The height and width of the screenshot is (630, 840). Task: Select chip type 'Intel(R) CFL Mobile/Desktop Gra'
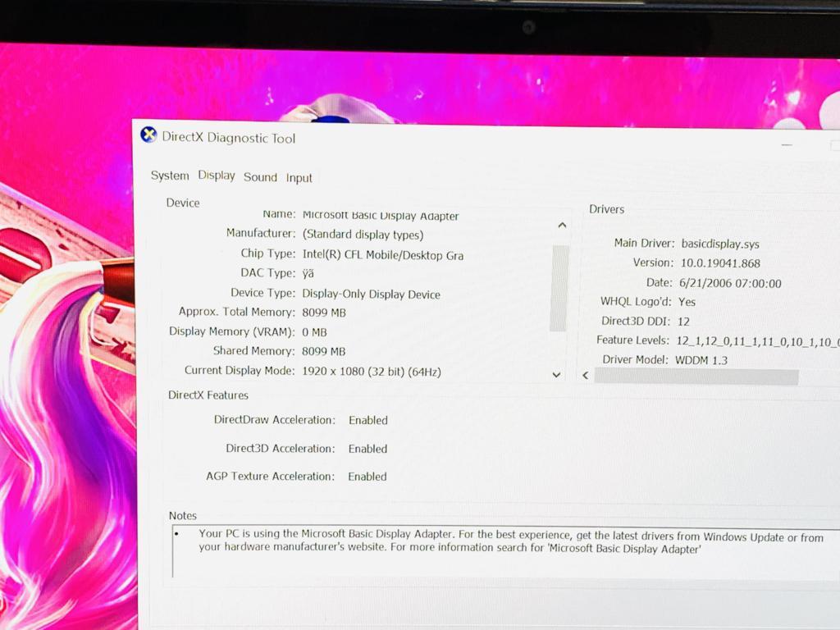click(x=382, y=255)
